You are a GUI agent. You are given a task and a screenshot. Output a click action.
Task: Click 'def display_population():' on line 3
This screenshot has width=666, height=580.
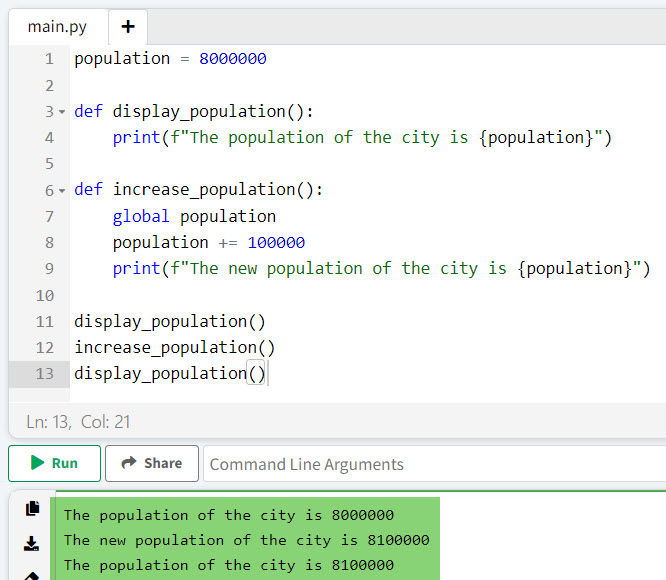(x=194, y=112)
